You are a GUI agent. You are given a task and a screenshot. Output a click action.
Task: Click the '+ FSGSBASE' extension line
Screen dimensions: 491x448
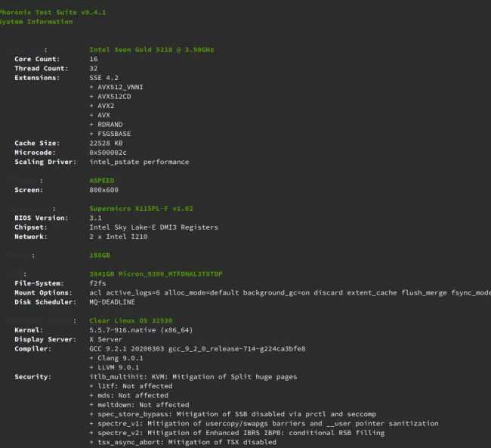110,134
